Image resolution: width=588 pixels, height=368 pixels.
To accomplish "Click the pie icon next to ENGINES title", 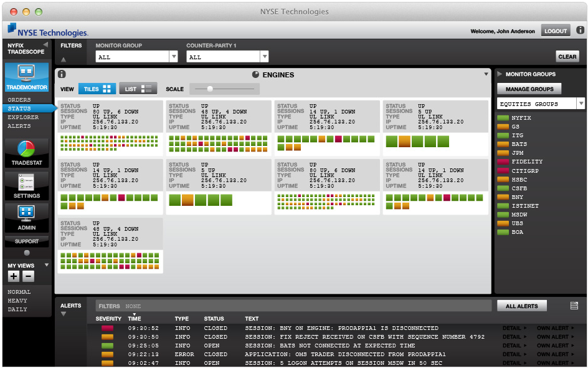I will [x=256, y=74].
